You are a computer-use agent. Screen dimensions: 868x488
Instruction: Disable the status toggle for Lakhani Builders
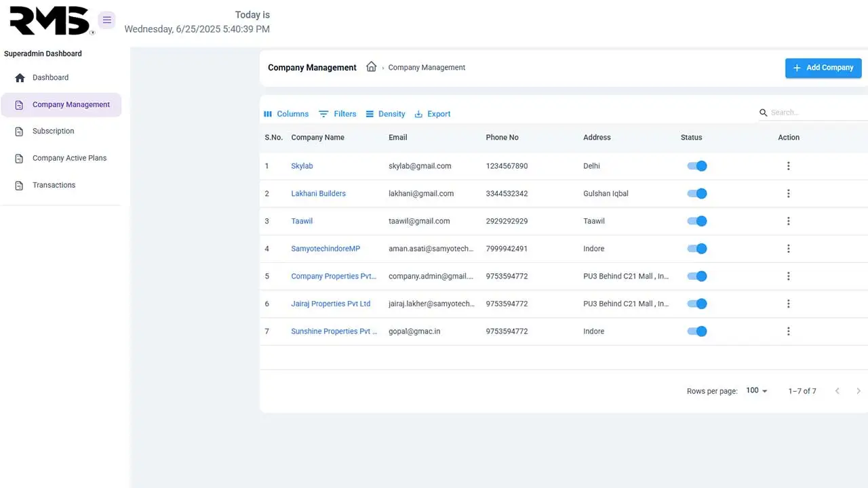(697, 194)
